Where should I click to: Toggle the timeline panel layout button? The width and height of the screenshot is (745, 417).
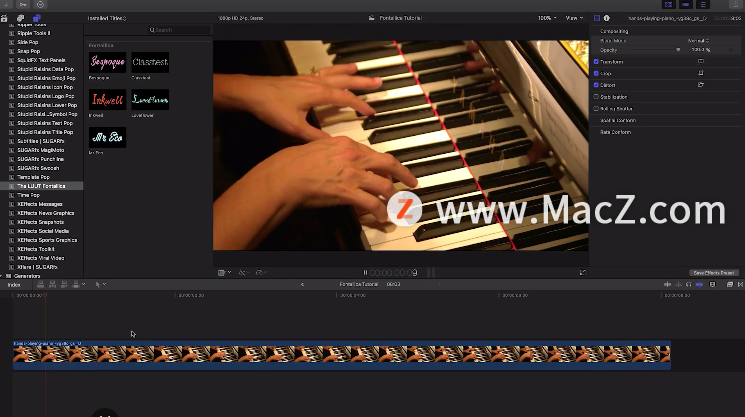click(x=686, y=4)
